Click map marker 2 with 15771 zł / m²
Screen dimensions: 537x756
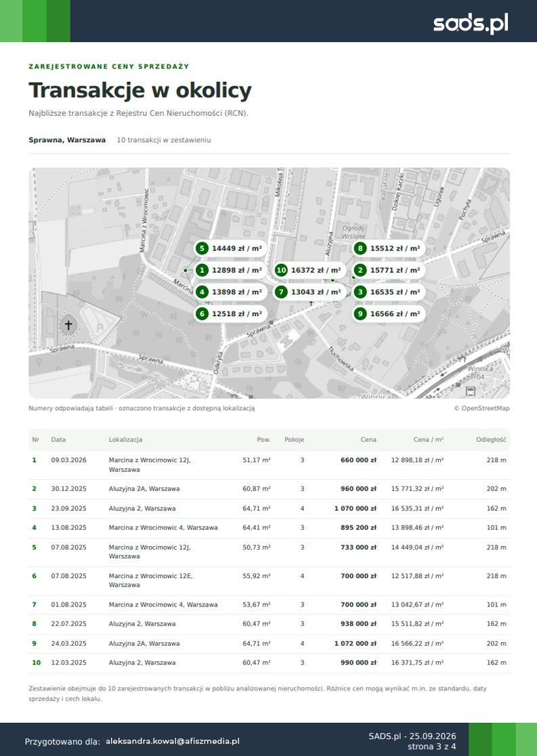pos(389,270)
